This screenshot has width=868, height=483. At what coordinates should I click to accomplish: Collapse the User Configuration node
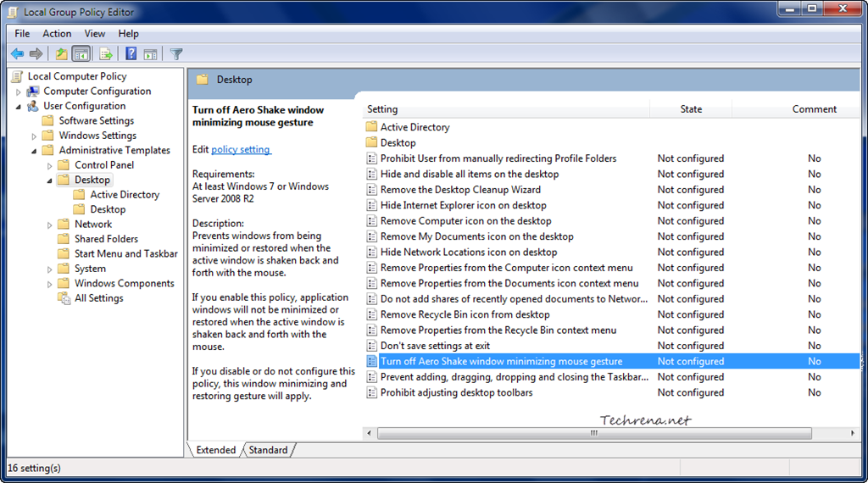19,106
